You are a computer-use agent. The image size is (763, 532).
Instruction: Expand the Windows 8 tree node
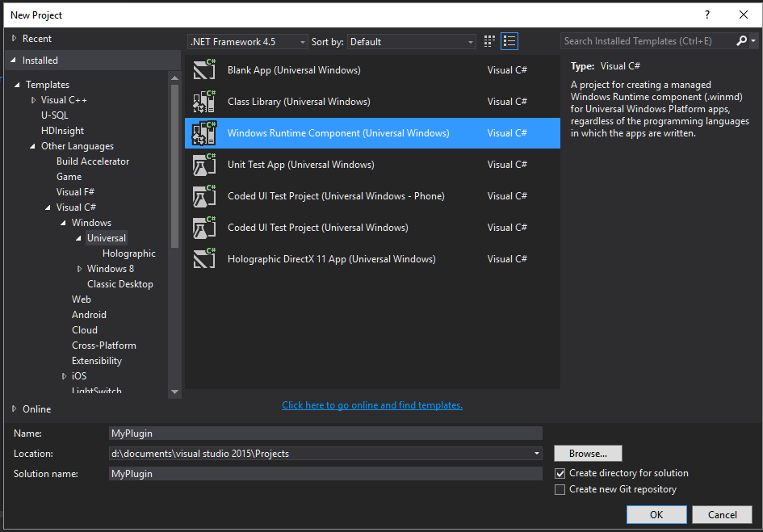pyautogui.click(x=79, y=269)
